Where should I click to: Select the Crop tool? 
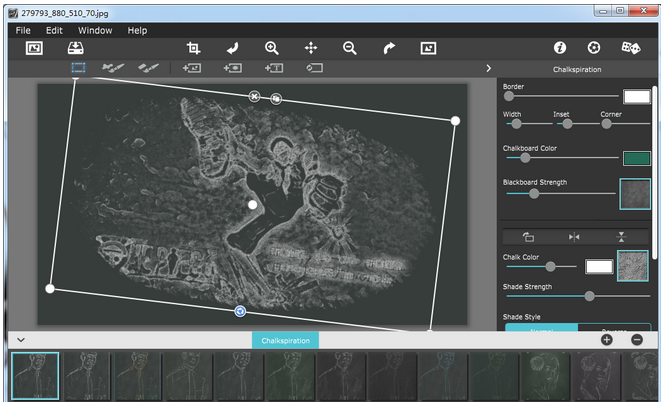coord(194,48)
